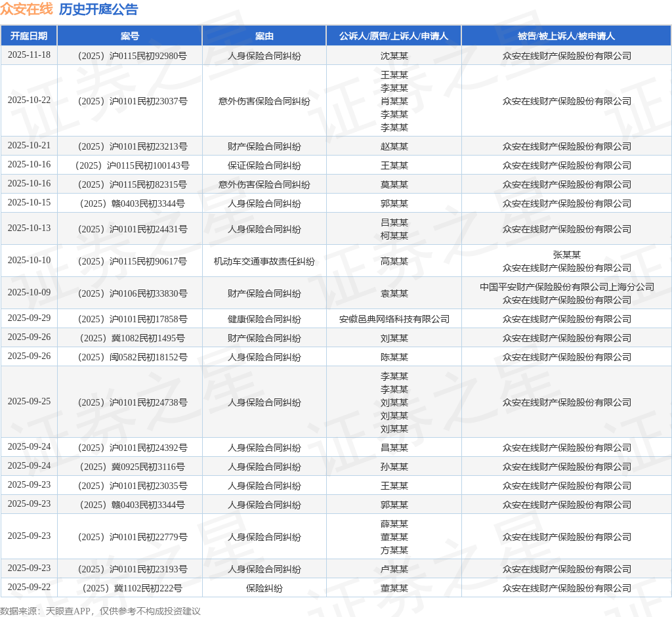Click plaintiff 安徽邑典网络科技有限公司
The height and width of the screenshot is (617, 672).
coord(394,320)
